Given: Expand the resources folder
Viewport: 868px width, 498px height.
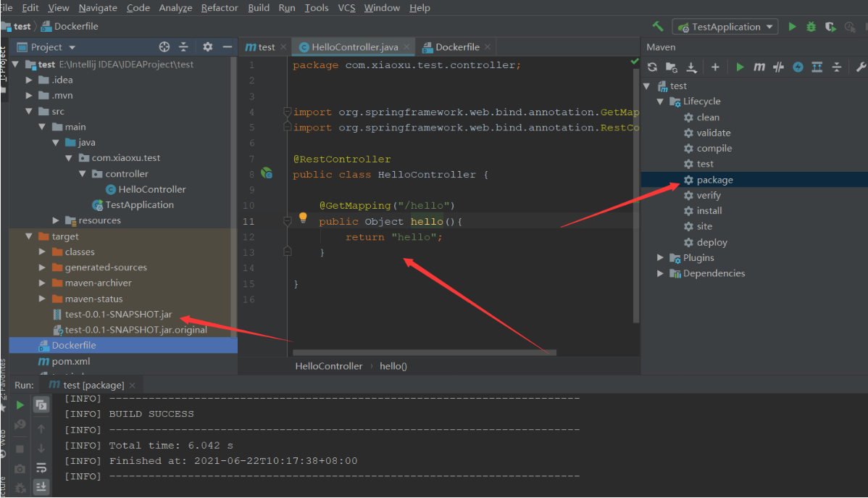Looking at the screenshot, I should (55, 220).
